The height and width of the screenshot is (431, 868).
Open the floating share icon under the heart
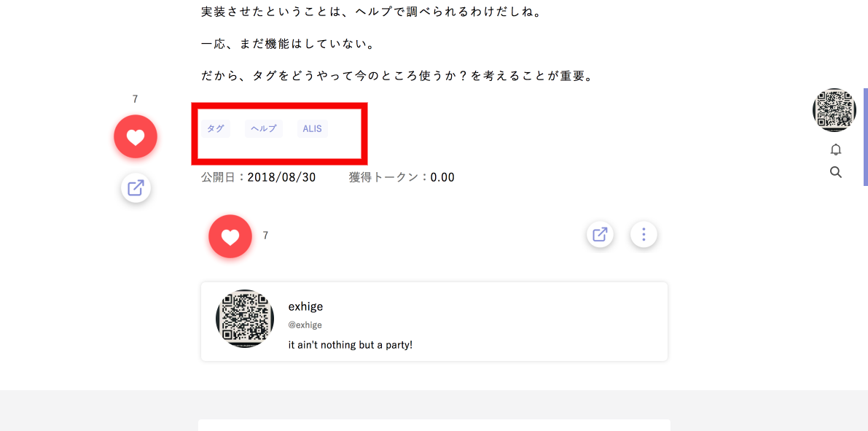pyautogui.click(x=136, y=188)
